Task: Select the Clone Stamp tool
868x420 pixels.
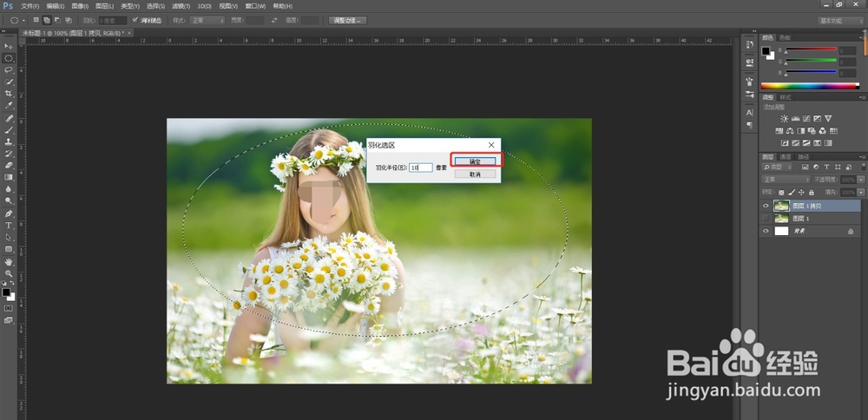Action: (x=9, y=141)
